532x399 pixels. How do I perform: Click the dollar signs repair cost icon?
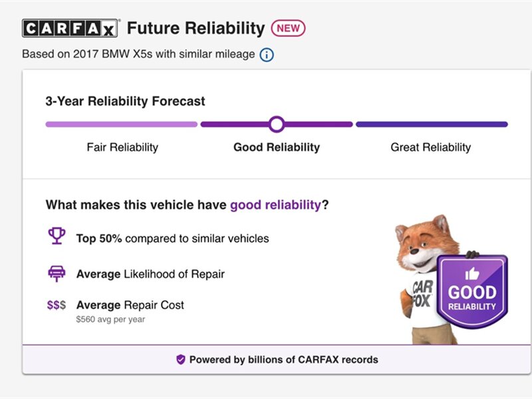pos(57,305)
